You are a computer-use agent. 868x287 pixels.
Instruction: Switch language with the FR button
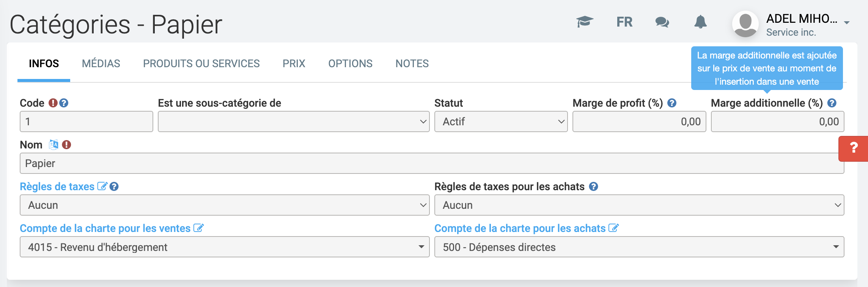624,22
